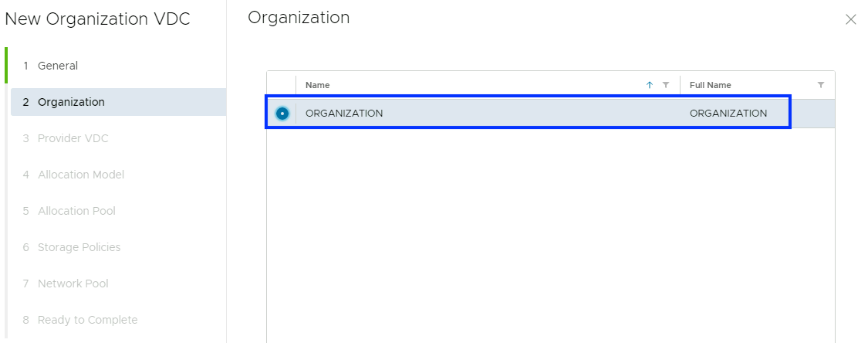Open the Name column filter
The height and width of the screenshot is (343, 868).
pyautogui.click(x=666, y=85)
